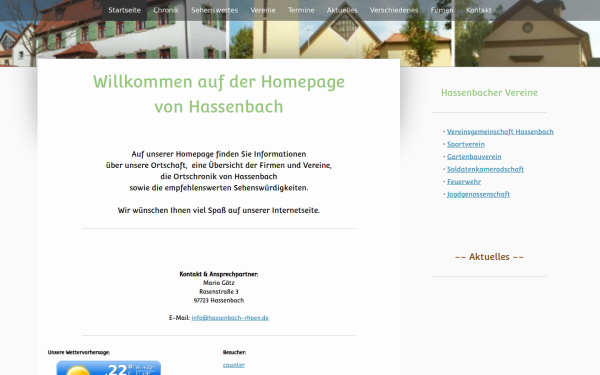
Task: Go to the Firmen page
Action: coord(442,10)
